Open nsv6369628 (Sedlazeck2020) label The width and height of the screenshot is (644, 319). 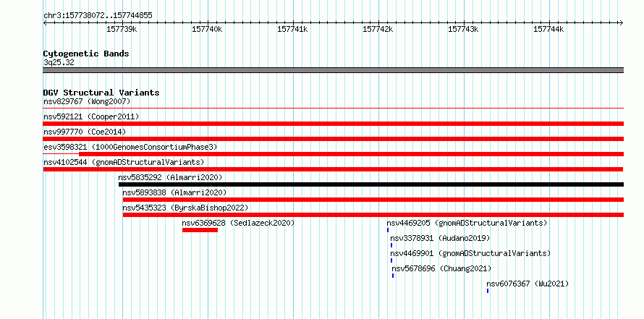click(238, 223)
